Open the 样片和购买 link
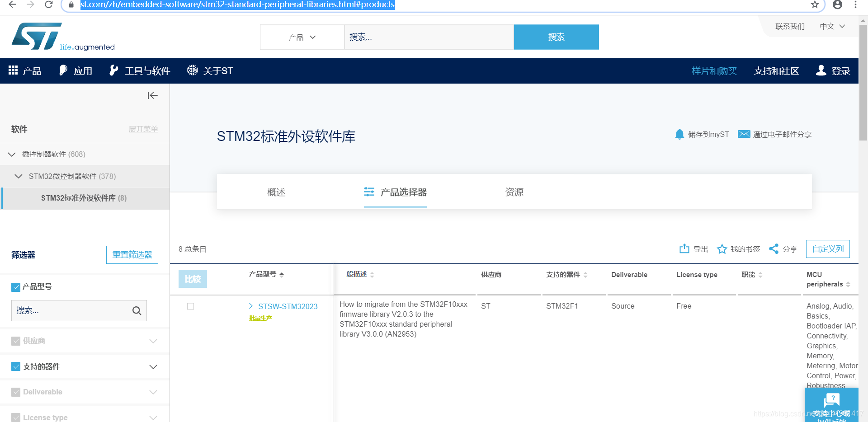The image size is (868, 422). tap(714, 71)
